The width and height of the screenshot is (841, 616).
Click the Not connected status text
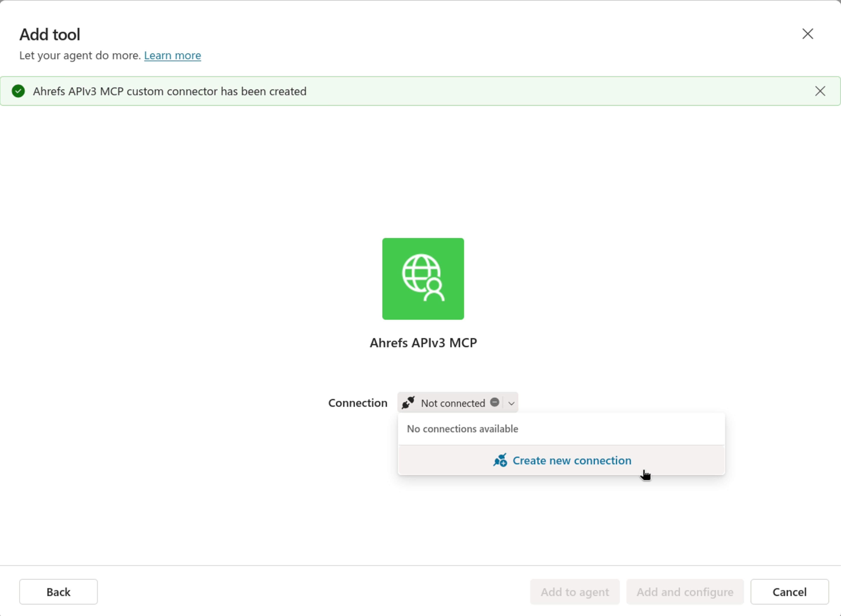pyautogui.click(x=453, y=403)
